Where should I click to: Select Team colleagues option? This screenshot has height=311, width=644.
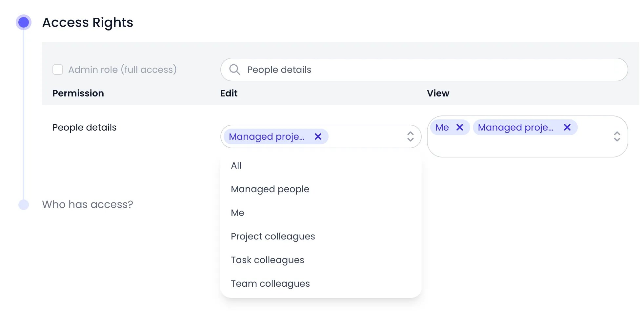click(x=321, y=283)
